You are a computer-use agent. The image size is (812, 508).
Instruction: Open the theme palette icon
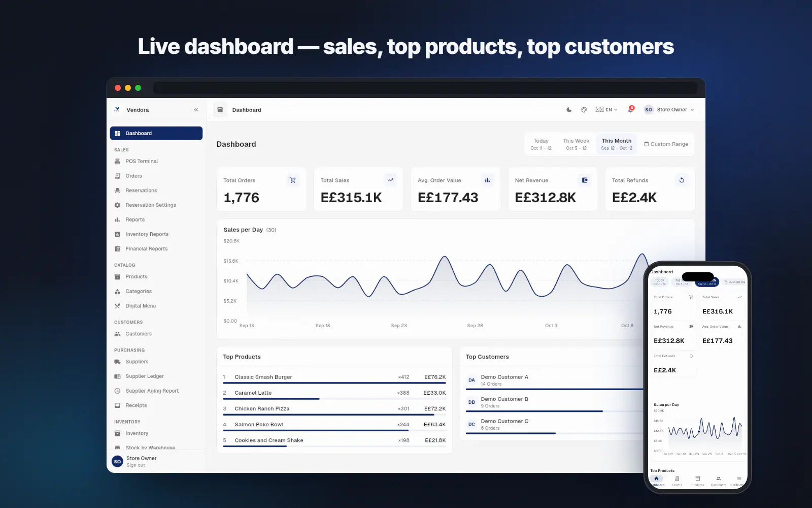(x=584, y=110)
